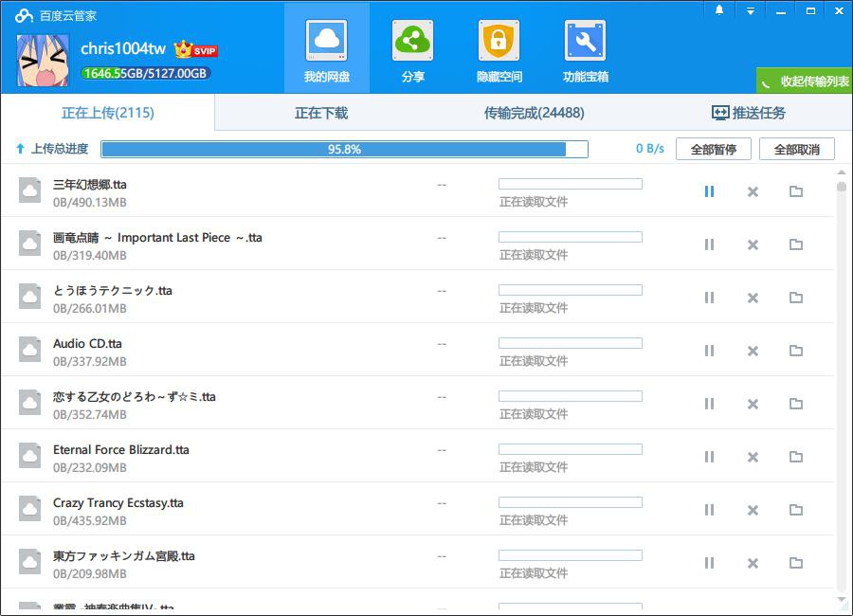853x616 pixels.
Task: Click the 全部取消 cancel all button
Action: 797,149
